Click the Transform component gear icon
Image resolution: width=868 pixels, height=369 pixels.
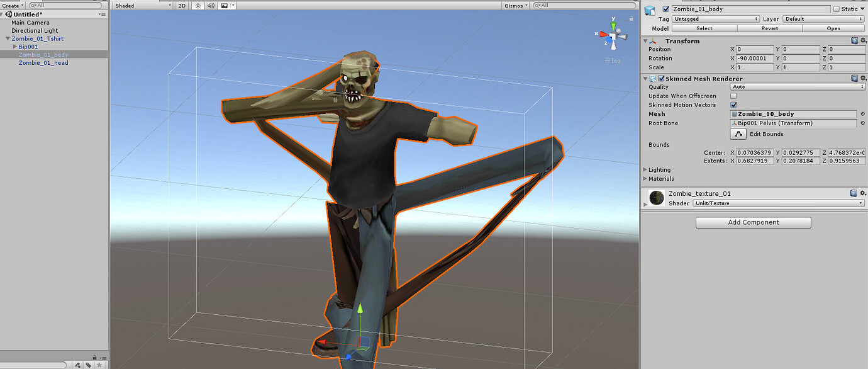click(x=862, y=40)
